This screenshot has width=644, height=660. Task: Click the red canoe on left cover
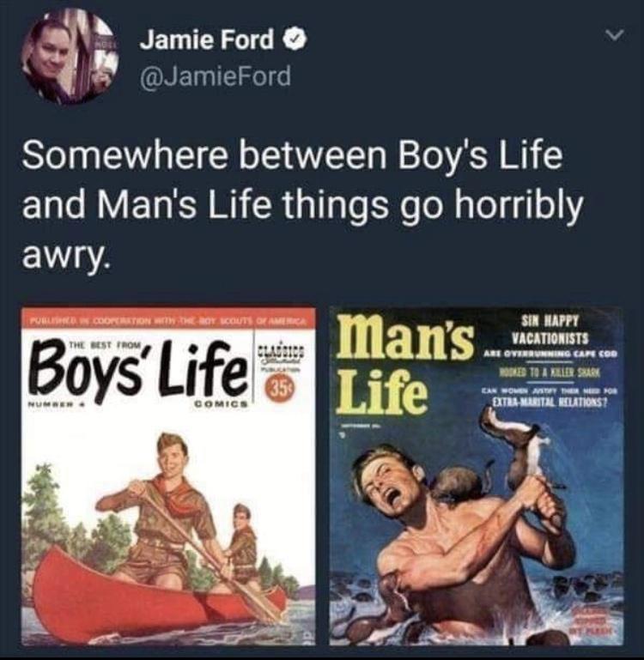[155, 598]
